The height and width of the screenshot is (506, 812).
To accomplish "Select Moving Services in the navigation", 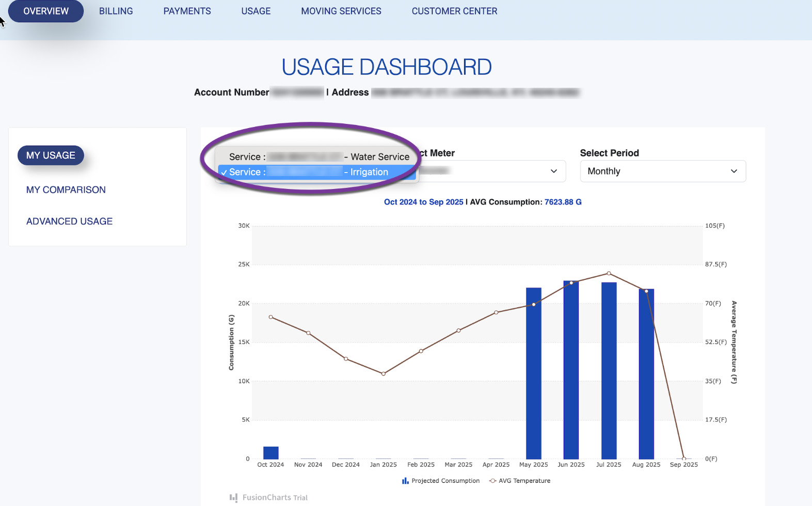I will 341,11.
